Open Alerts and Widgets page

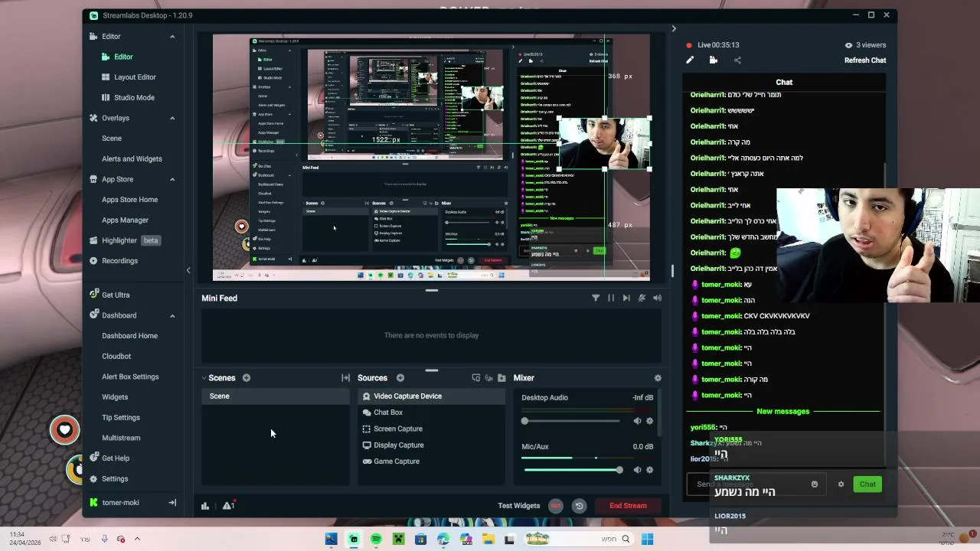[132, 159]
